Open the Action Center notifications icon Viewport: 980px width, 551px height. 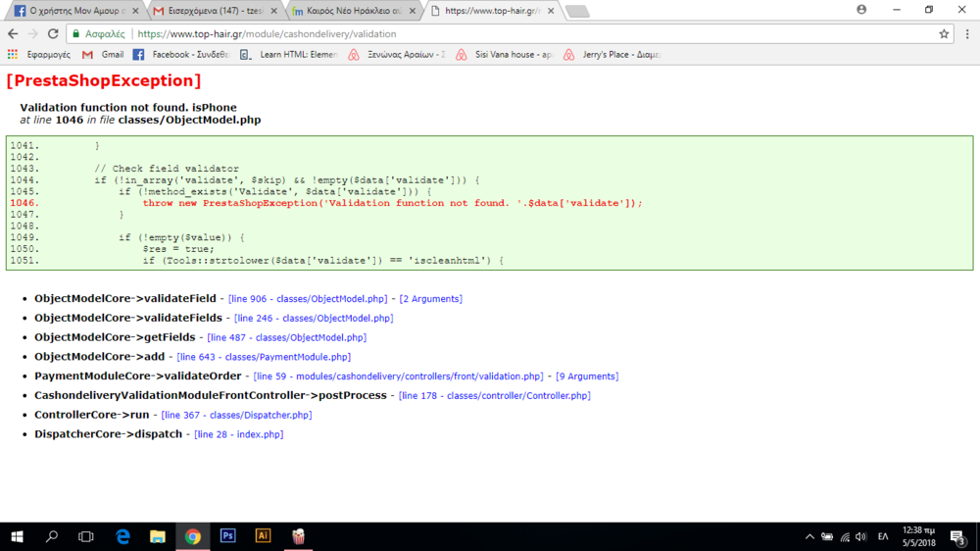click(x=957, y=536)
